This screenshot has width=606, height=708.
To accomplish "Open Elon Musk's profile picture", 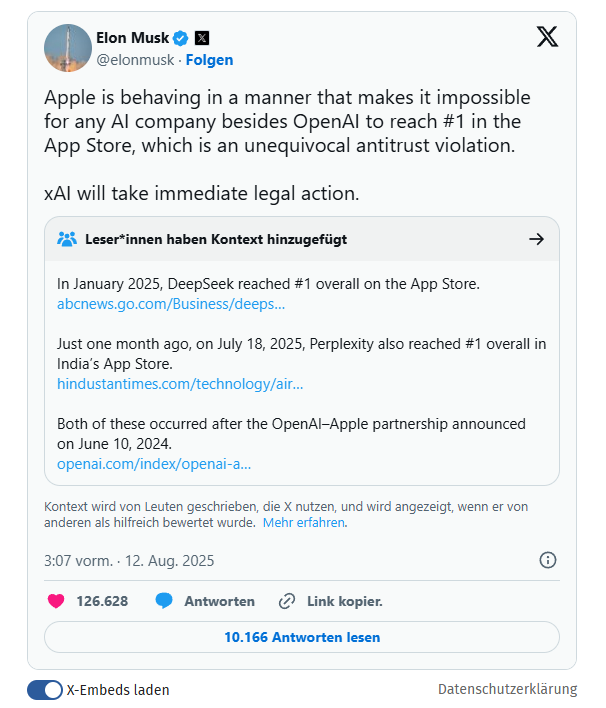I will [x=65, y=48].
